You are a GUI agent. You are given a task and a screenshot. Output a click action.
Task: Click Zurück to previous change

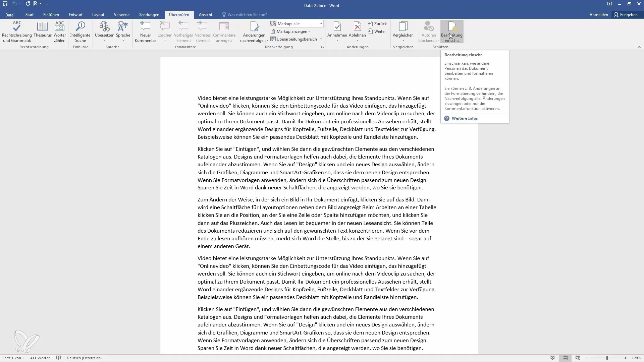(x=377, y=24)
